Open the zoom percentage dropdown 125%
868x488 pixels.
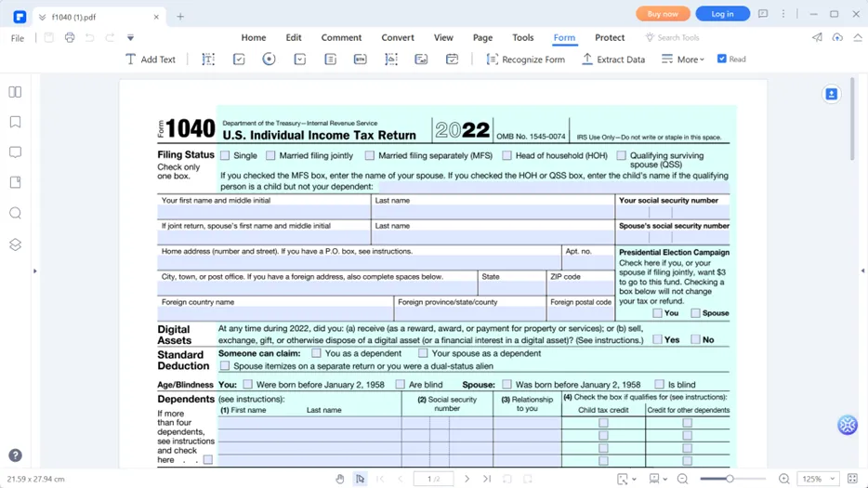click(818, 479)
